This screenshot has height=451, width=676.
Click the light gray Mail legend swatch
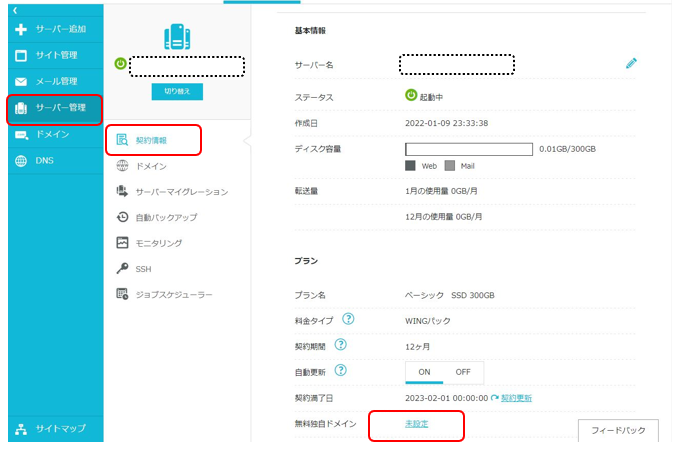[450, 166]
